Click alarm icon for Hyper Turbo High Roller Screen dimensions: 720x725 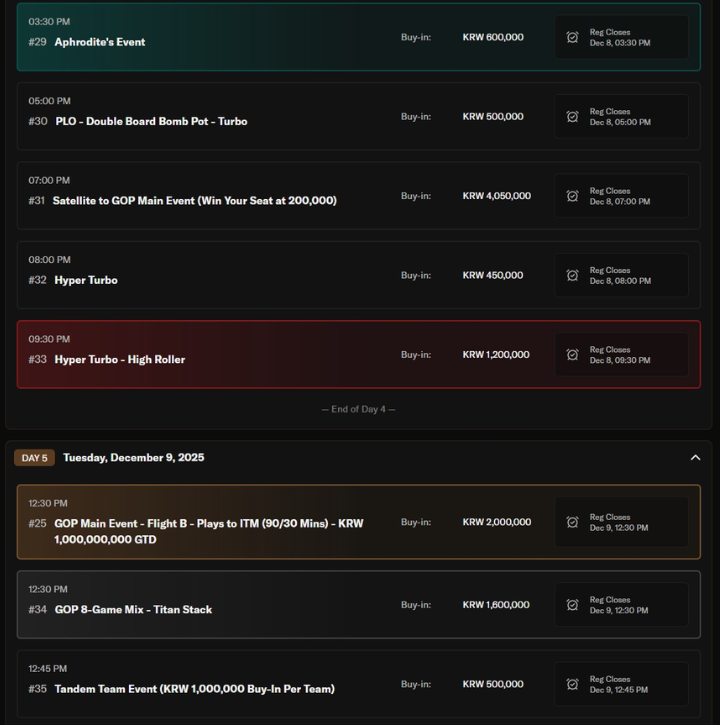[x=572, y=354]
